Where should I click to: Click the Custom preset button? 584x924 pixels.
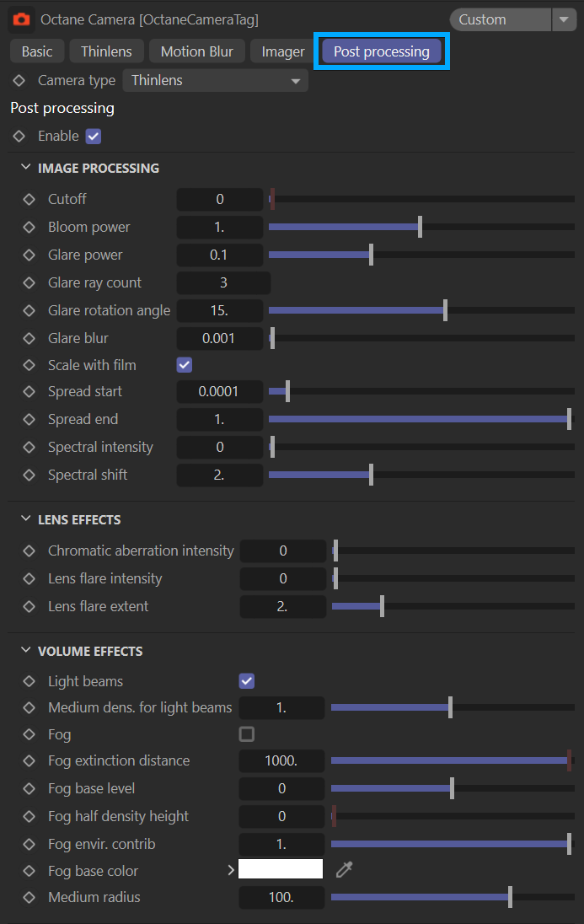499,19
